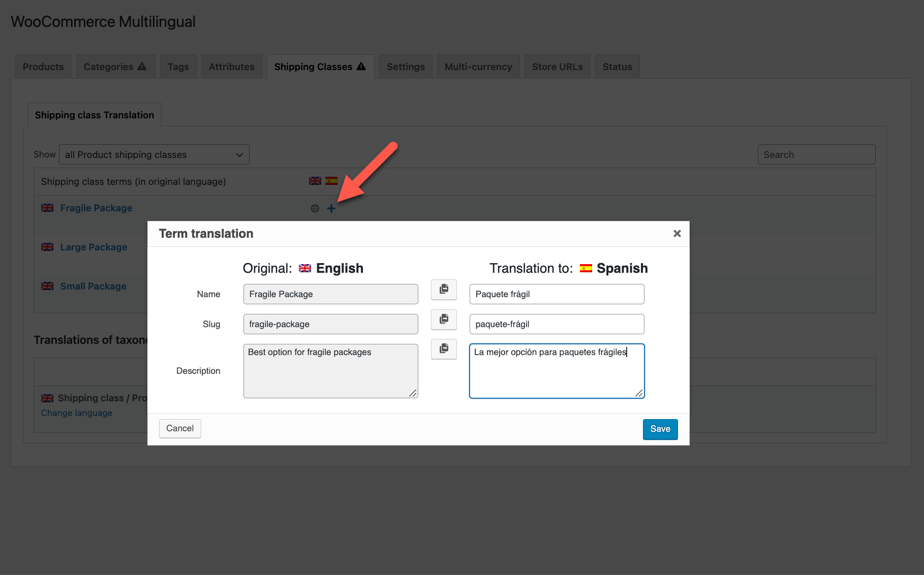This screenshot has height=575, width=924.
Task: Open Large Package link
Action: pos(94,247)
